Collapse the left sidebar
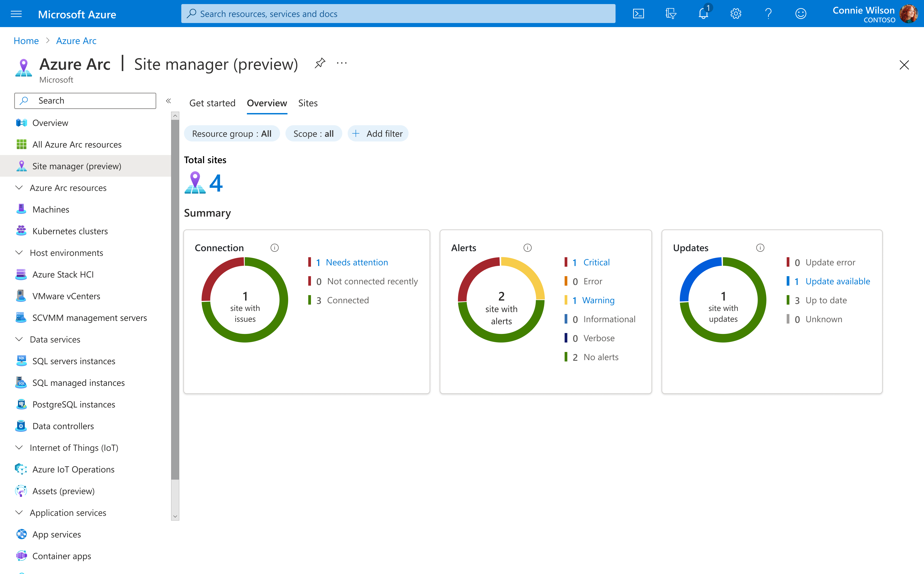 [169, 101]
